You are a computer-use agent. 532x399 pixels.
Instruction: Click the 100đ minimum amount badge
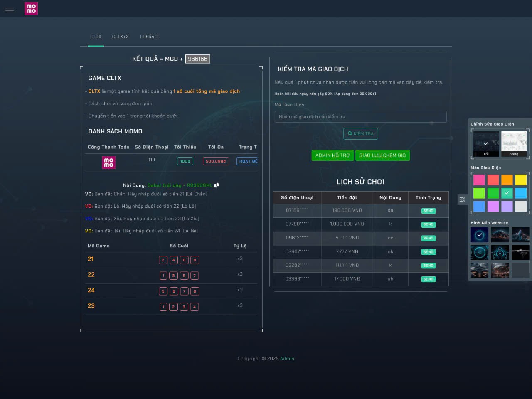185,161
